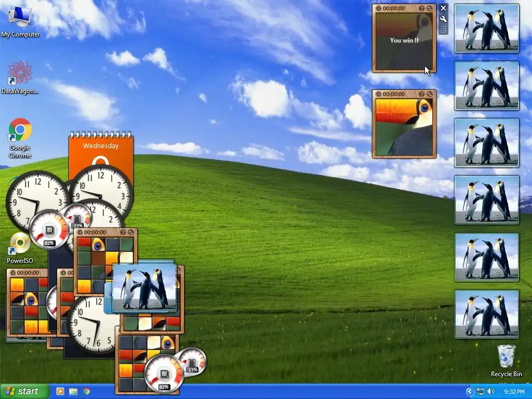This screenshot has height=399, width=532.
Task: Click the 00:00:00 timer on the 'You win !!' puzzle
Action: (394, 8)
